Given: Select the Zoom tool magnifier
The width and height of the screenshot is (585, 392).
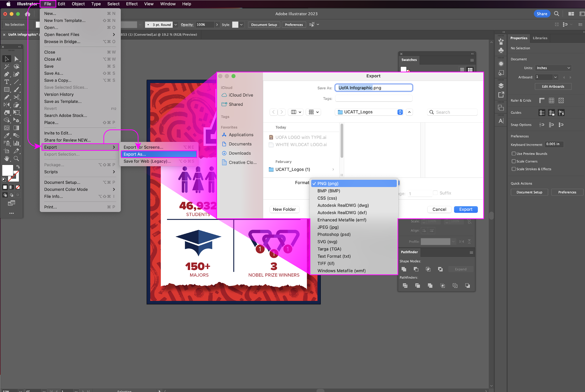Looking at the screenshot, I should click(16, 159).
